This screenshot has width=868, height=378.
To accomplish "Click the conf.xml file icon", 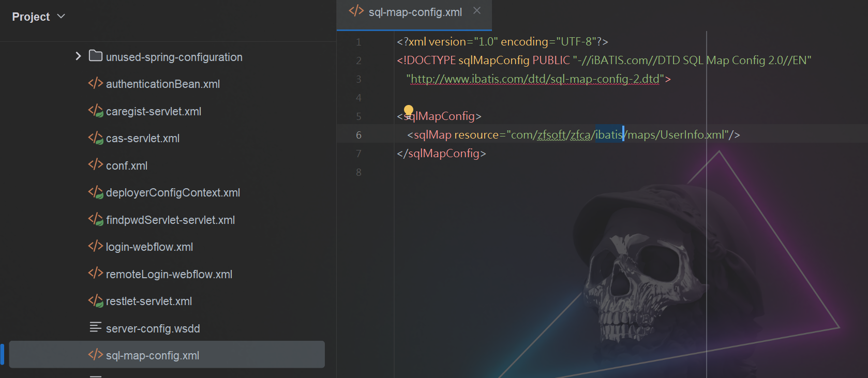I will coord(95,165).
